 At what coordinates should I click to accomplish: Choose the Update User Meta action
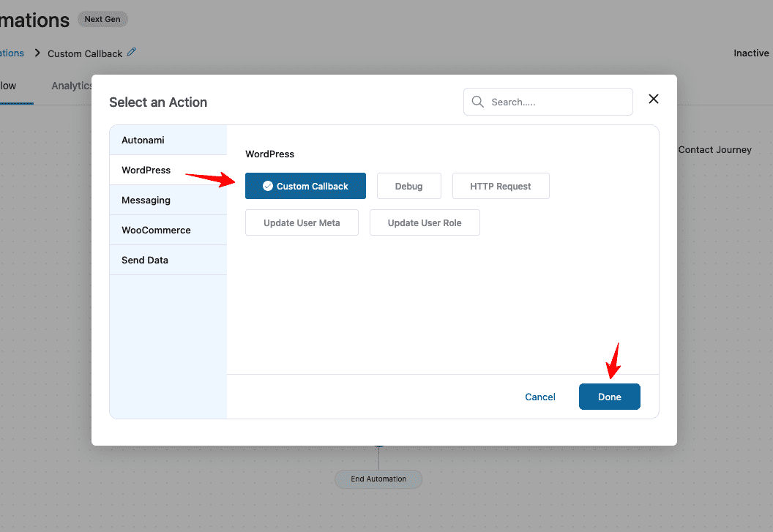point(302,222)
